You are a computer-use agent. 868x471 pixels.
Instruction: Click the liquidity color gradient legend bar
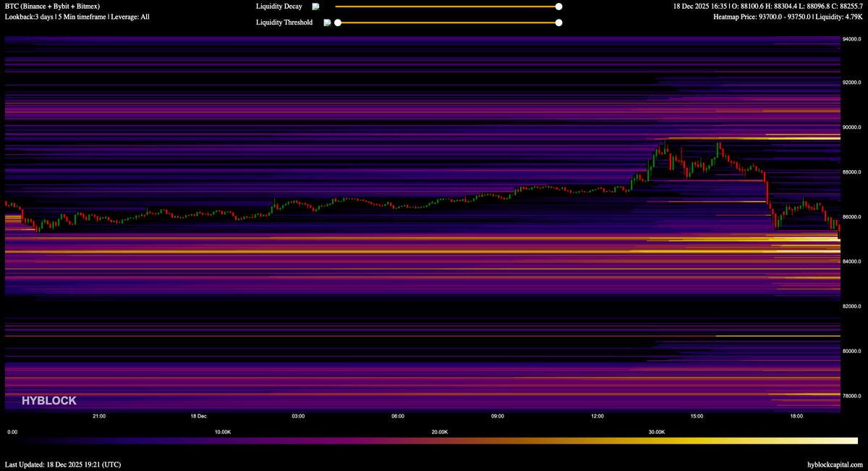(432, 441)
